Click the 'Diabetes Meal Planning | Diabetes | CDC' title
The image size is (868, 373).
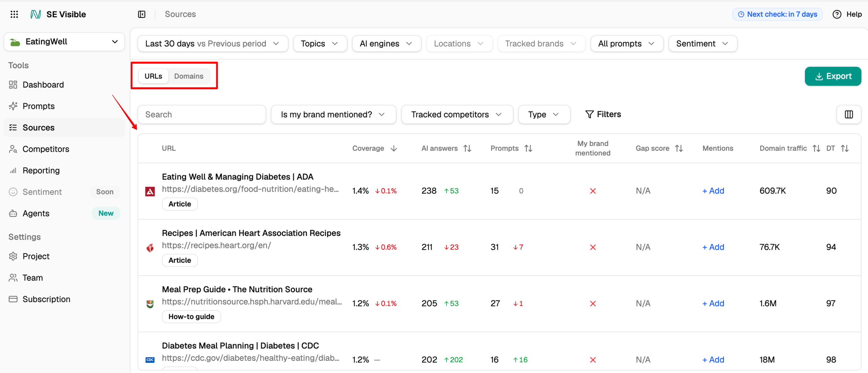coord(240,346)
